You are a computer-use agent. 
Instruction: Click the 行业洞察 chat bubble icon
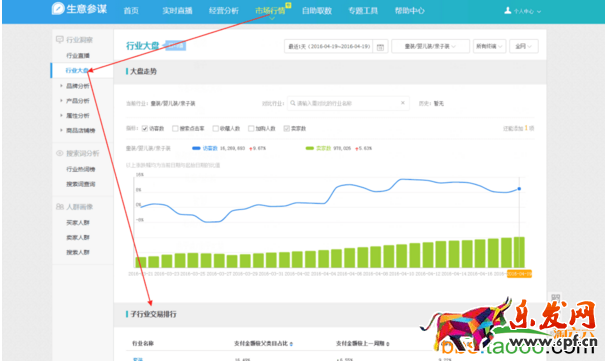click(x=60, y=40)
